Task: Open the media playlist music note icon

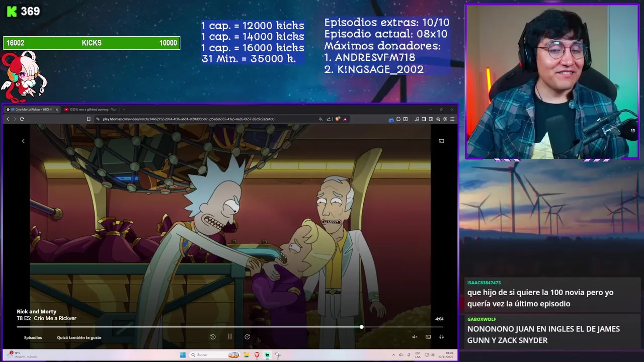Action: click(x=417, y=119)
